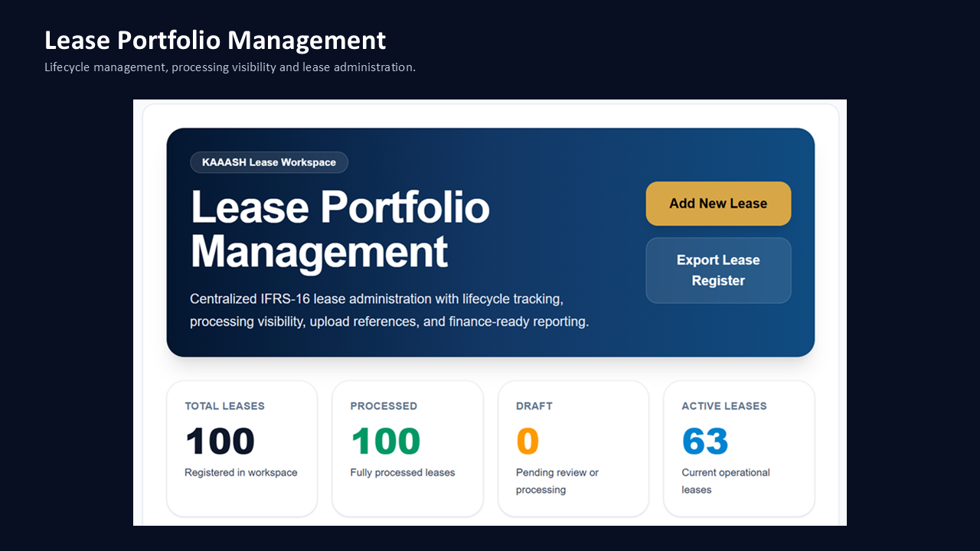Click the orange 0 value
The height and width of the screenshot is (551, 980).
click(x=528, y=442)
